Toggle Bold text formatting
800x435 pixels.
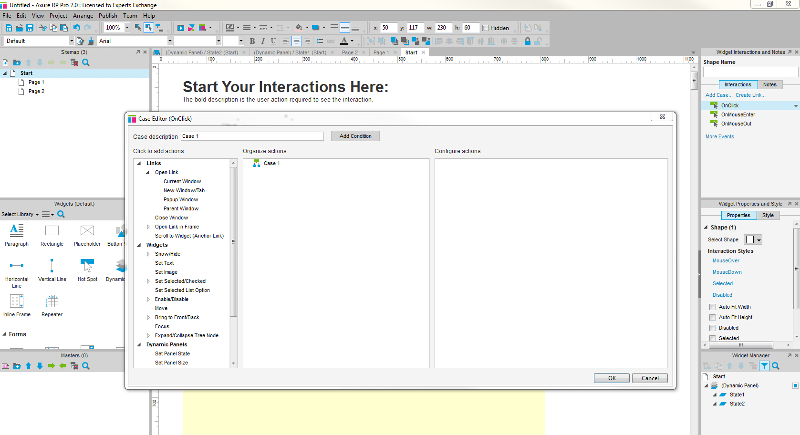(x=252, y=41)
